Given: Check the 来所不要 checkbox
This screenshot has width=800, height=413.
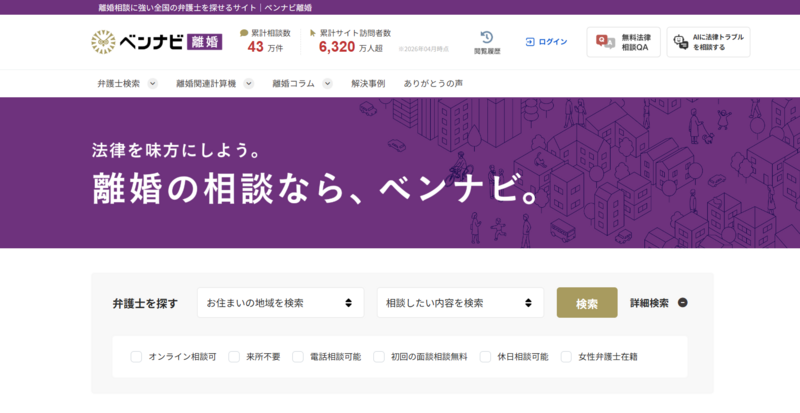Looking at the screenshot, I should tap(234, 356).
